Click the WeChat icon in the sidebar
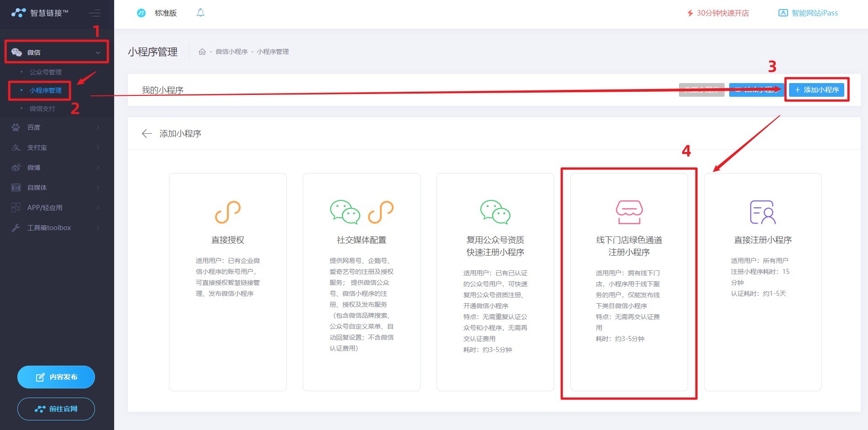Viewport: 868px width, 430px height. [x=16, y=52]
